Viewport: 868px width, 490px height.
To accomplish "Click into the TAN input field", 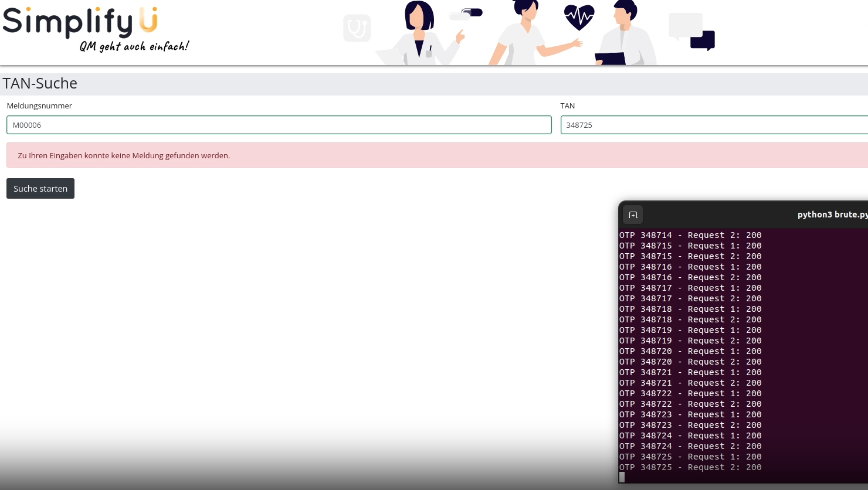I will click(714, 125).
